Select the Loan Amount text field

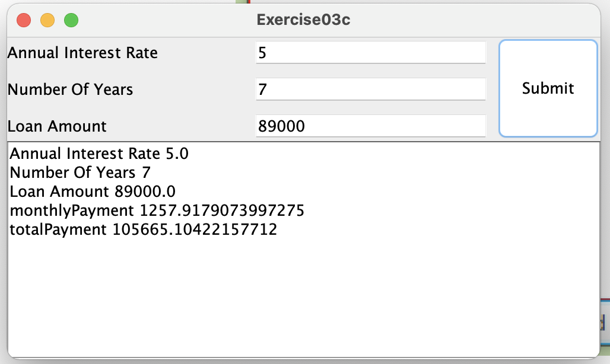pyautogui.click(x=370, y=126)
